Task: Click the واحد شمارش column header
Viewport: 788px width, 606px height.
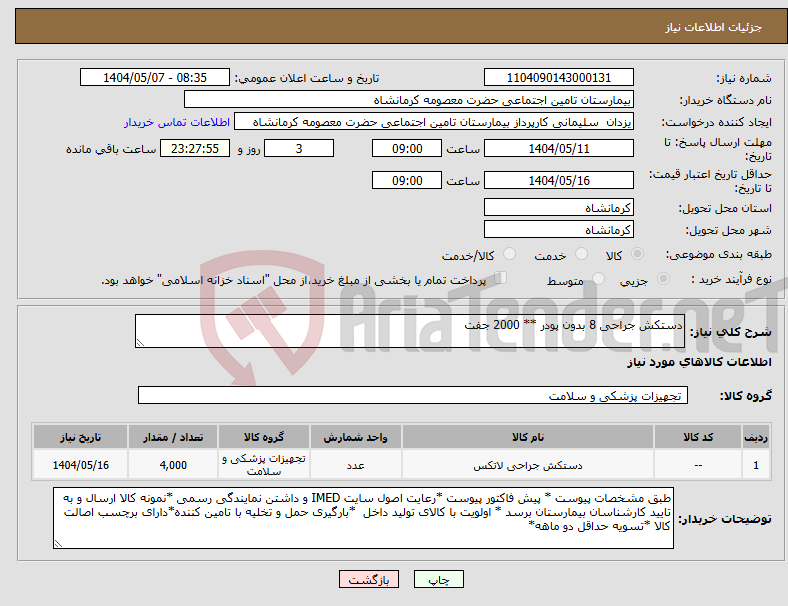Action: (355, 437)
